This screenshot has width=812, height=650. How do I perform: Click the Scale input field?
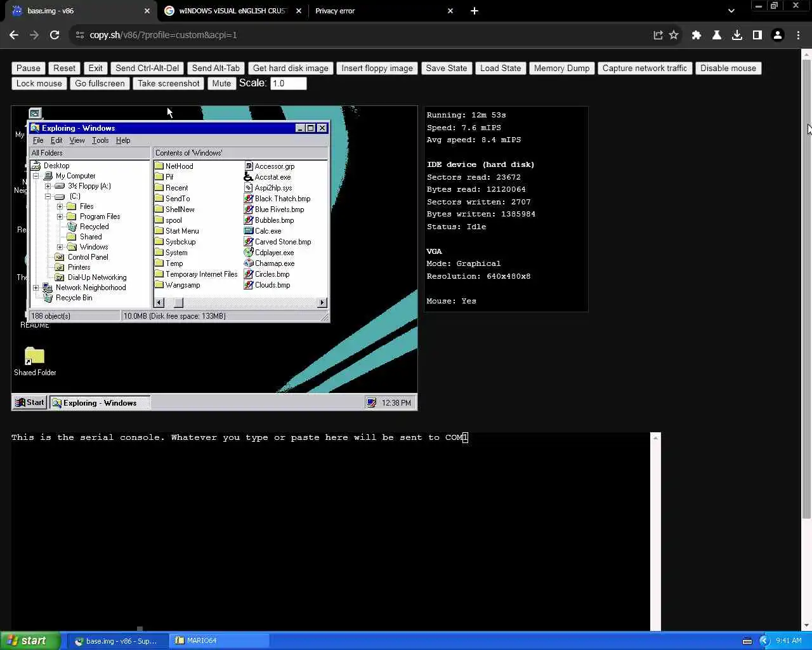[289, 83]
